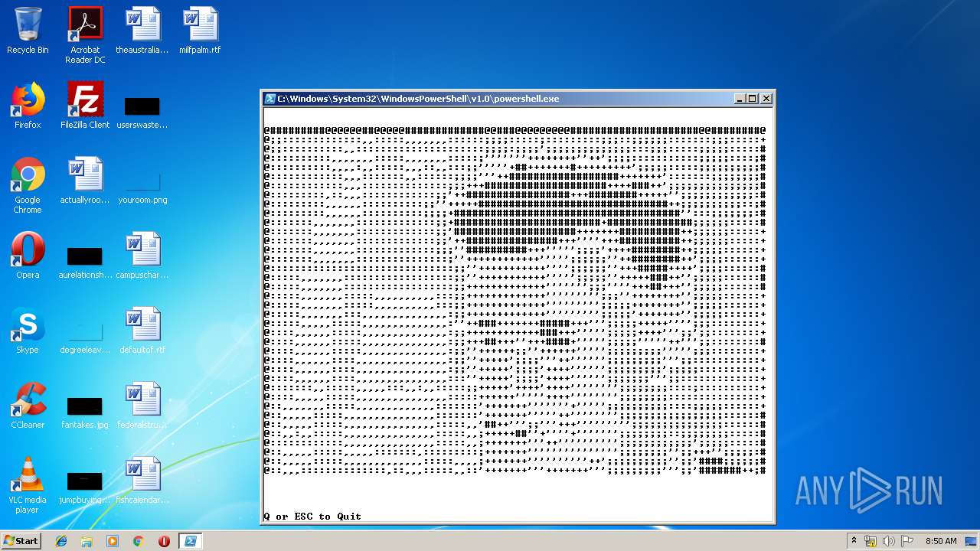This screenshot has height=551, width=980.
Task: Open milfpalm.rtf document on desktop
Action: 200,31
